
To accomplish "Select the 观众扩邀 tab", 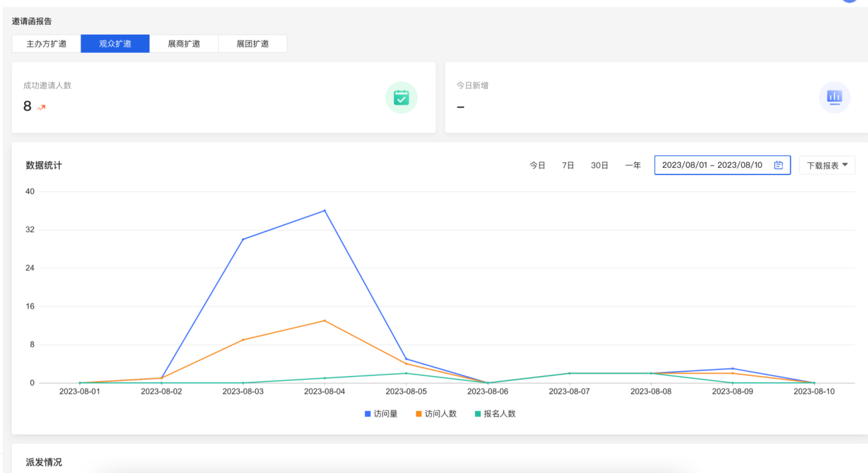I will (115, 44).
